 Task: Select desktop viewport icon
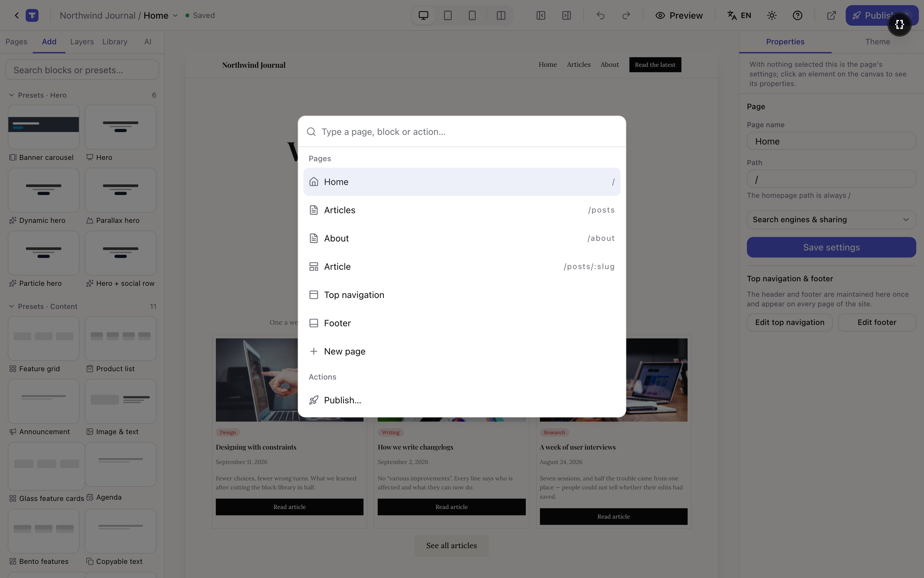[424, 15]
